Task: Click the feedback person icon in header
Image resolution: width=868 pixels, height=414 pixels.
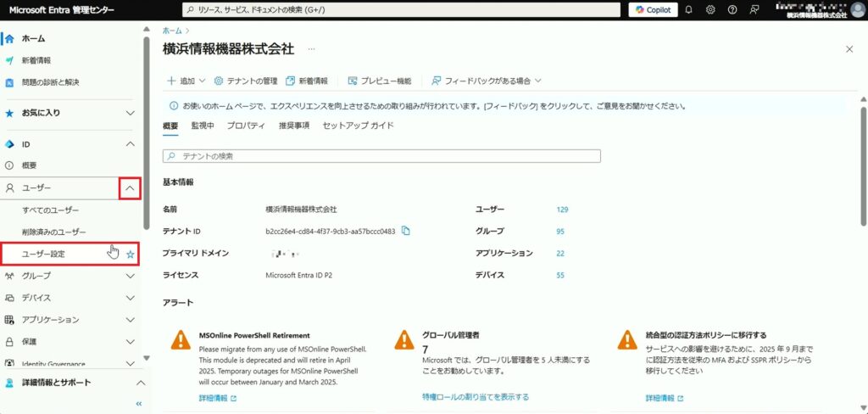Action: coord(754,10)
